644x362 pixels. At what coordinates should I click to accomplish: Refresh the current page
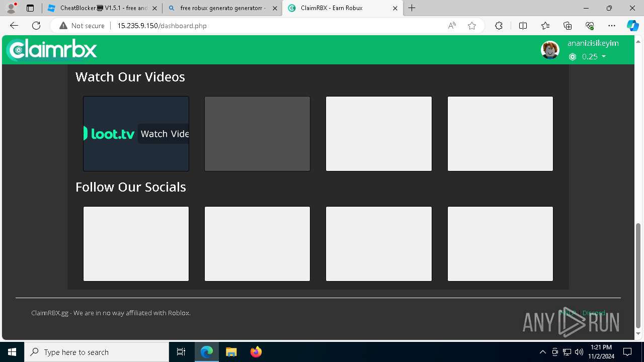pyautogui.click(x=36, y=26)
